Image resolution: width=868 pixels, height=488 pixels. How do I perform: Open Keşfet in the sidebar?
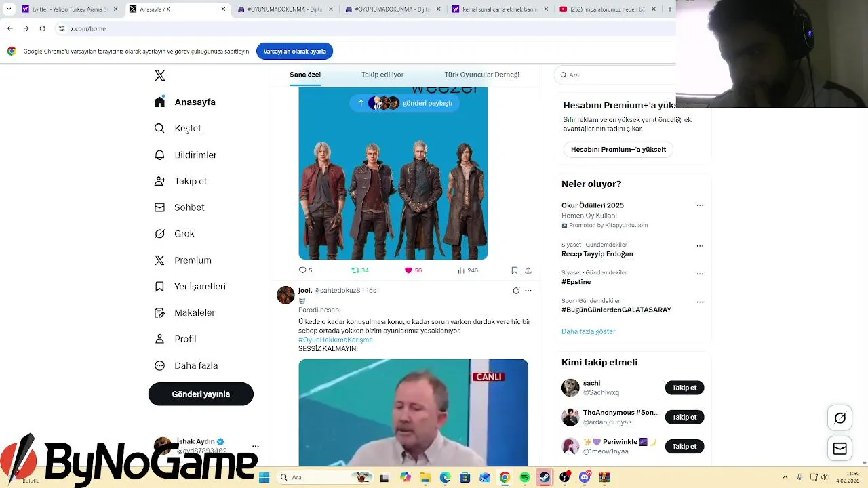click(178, 128)
